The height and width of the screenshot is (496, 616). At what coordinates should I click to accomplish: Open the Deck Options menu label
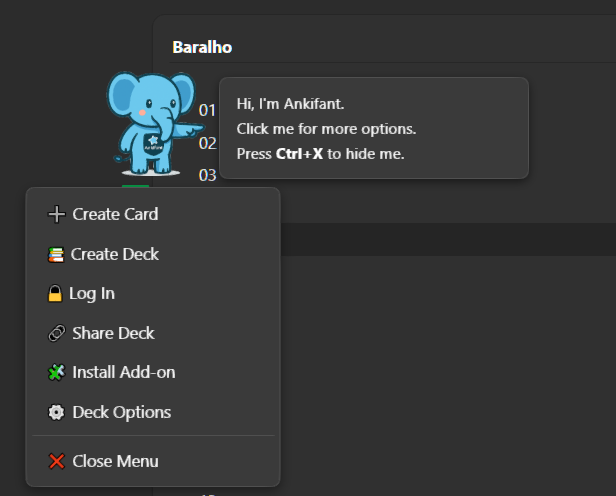pyautogui.click(x=121, y=412)
